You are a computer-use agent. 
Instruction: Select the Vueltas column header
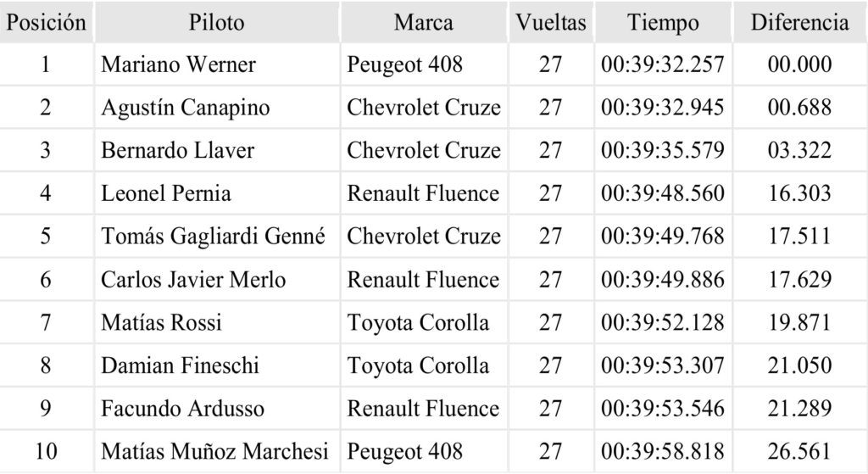coord(550,23)
